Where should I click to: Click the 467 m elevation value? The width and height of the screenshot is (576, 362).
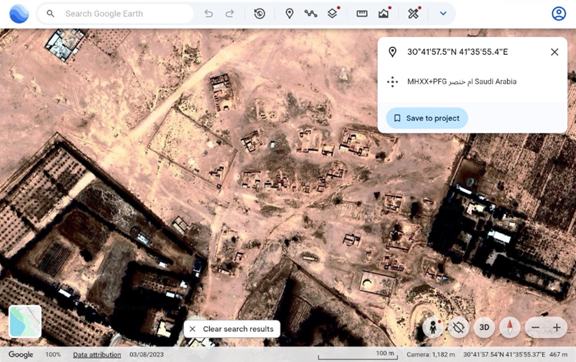[558, 355]
